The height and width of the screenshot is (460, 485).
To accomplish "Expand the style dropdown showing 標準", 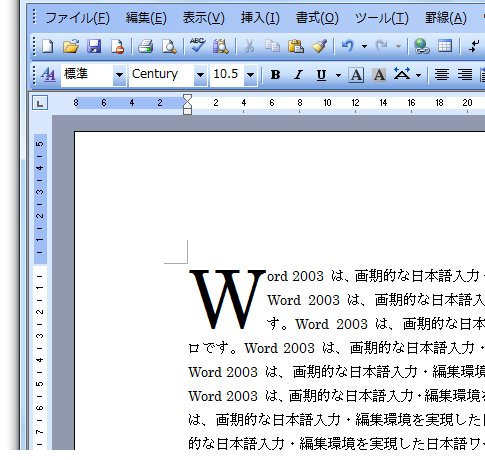I will (x=119, y=75).
